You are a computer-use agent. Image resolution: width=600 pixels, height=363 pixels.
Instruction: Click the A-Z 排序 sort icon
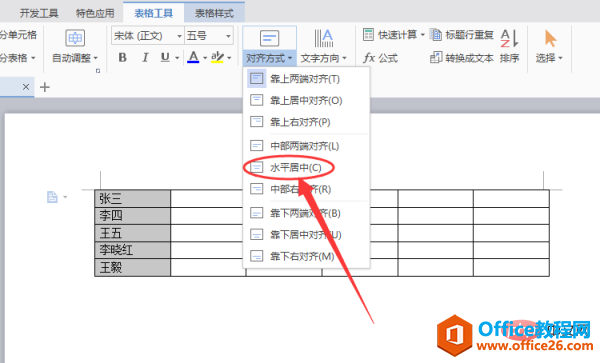509,38
